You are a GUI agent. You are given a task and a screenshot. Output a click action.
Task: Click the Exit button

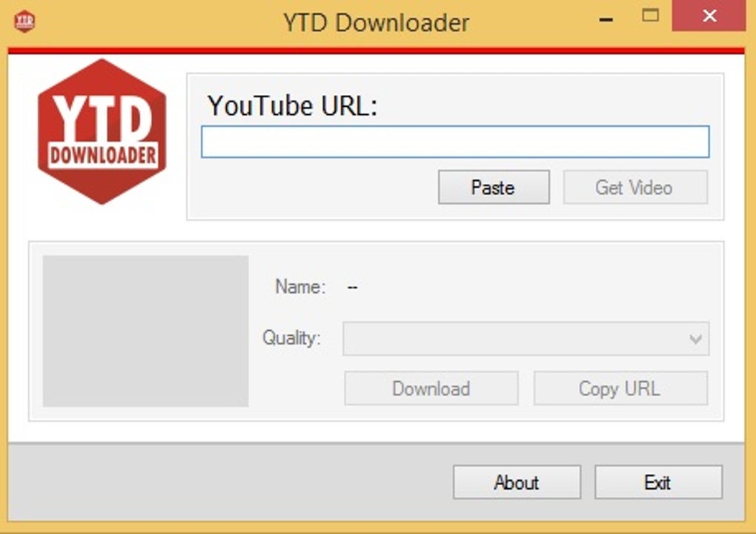pos(659,482)
